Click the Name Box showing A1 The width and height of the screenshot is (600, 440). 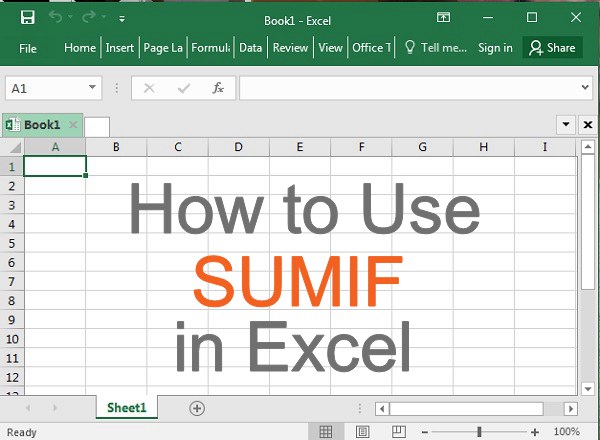[46, 88]
